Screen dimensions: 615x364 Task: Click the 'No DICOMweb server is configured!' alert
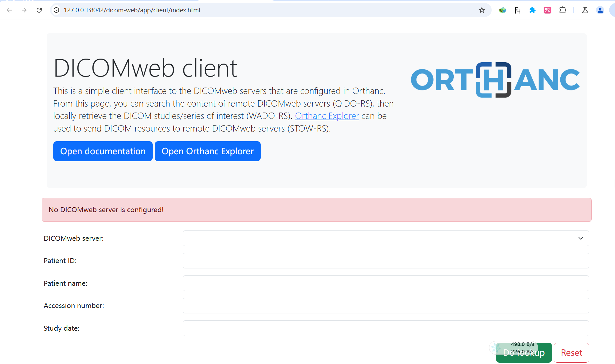[317, 210]
